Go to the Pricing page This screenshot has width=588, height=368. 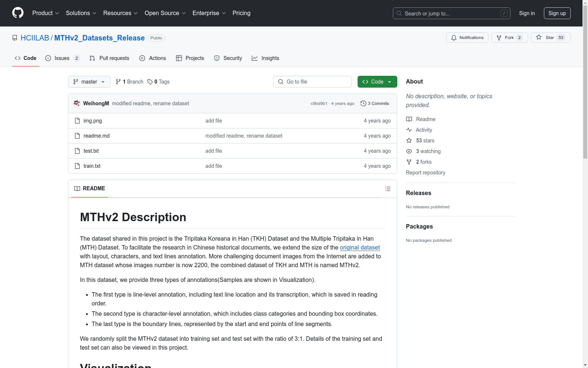pyautogui.click(x=241, y=13)
